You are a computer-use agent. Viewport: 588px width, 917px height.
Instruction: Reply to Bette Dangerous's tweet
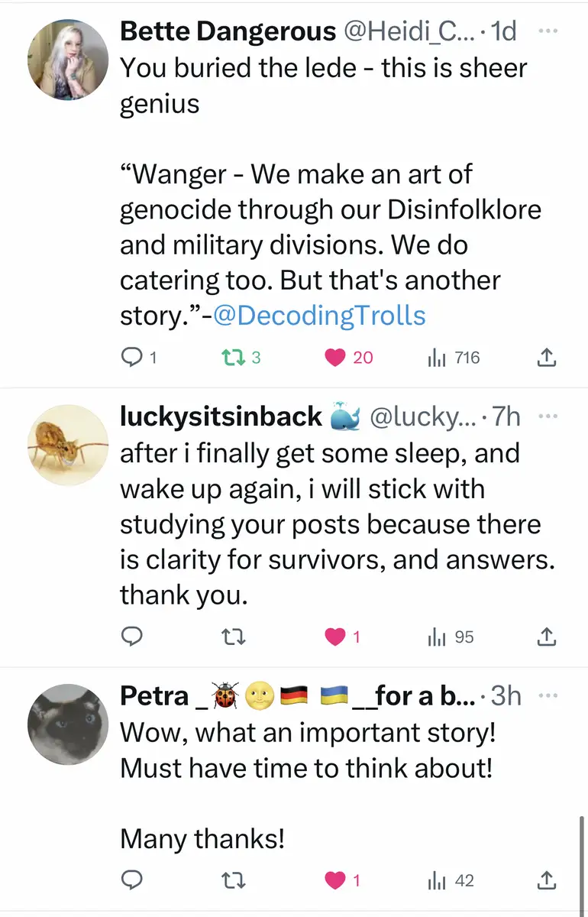pos(131,357)
